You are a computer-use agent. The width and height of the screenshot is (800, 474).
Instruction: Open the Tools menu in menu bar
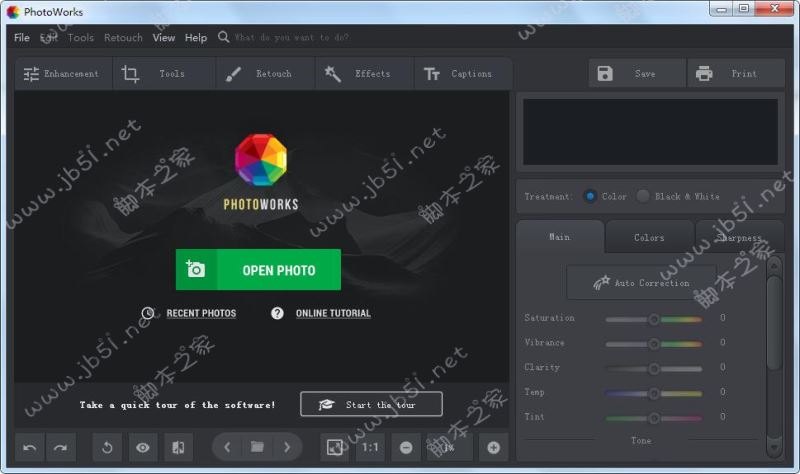tap(81, 38)
